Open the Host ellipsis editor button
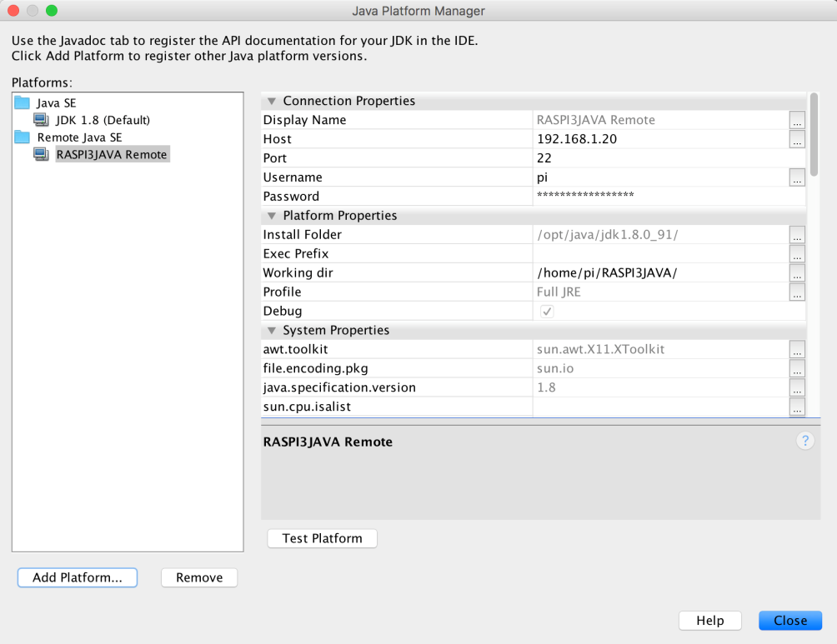837x644 pixels. pos(797,139)
